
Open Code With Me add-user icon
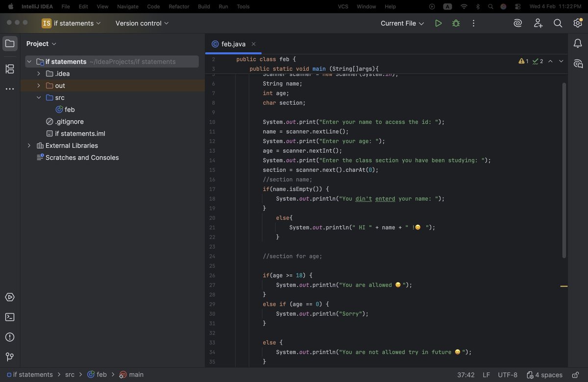pos(538,23)
